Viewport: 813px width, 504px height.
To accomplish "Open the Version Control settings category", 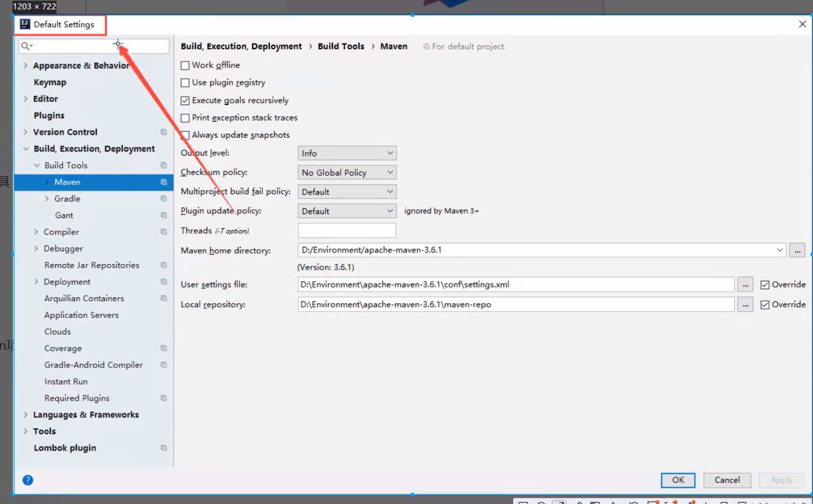I will click(65, 132).
